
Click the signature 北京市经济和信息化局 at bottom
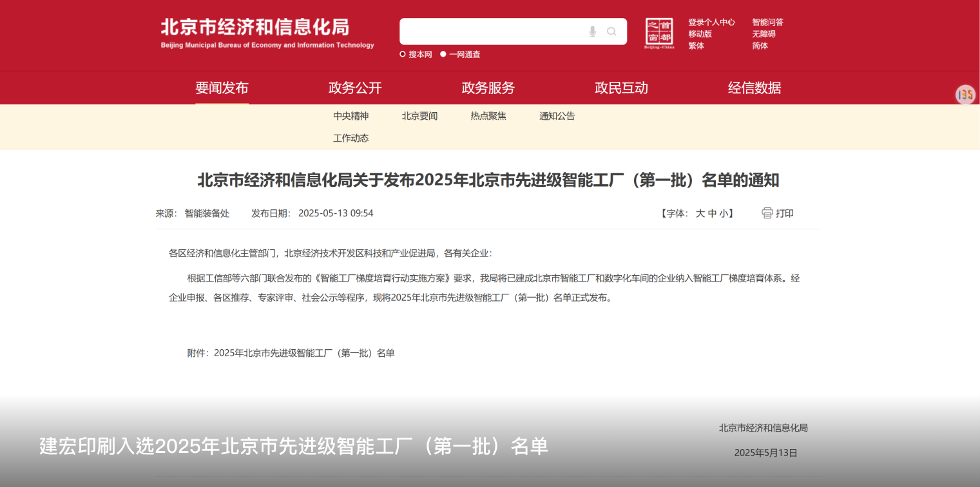tap(764, 428)
